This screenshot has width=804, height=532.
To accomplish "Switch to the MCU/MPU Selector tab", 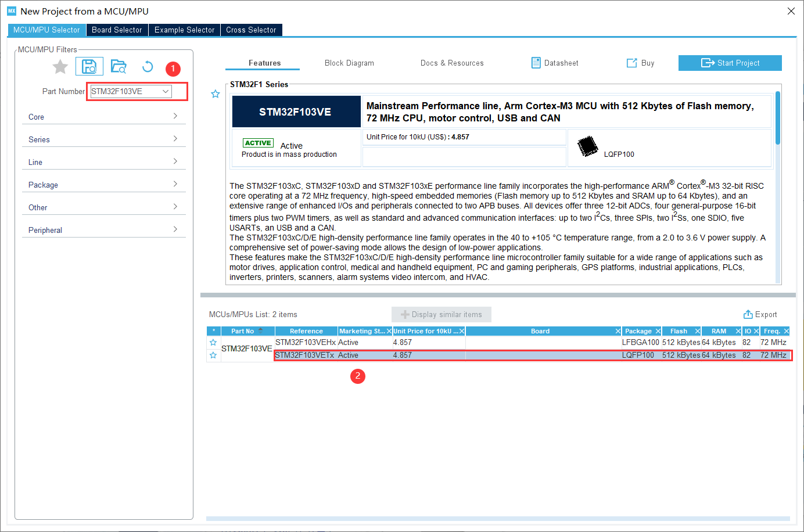I will coord(46,30).
